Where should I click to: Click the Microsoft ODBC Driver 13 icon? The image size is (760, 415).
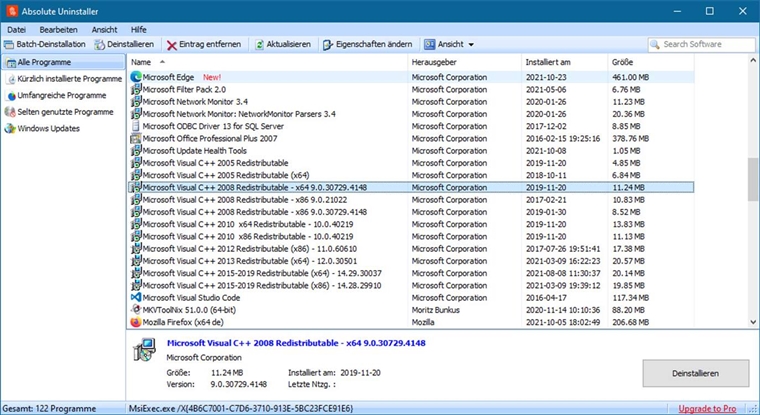coord(136,126)
